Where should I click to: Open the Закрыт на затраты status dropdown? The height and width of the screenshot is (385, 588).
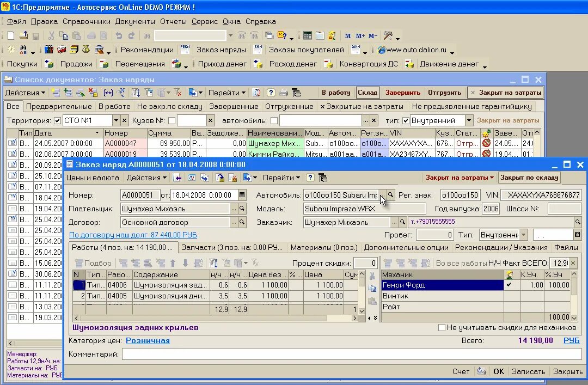click(x=460, y=178)
